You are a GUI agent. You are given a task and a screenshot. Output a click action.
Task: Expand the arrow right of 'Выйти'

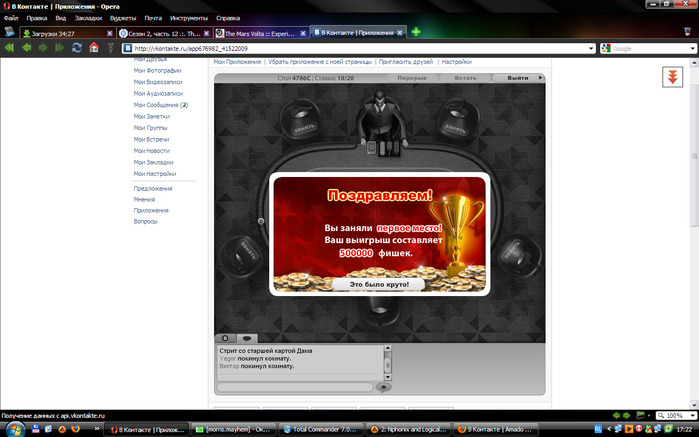(x=540, y=78)
